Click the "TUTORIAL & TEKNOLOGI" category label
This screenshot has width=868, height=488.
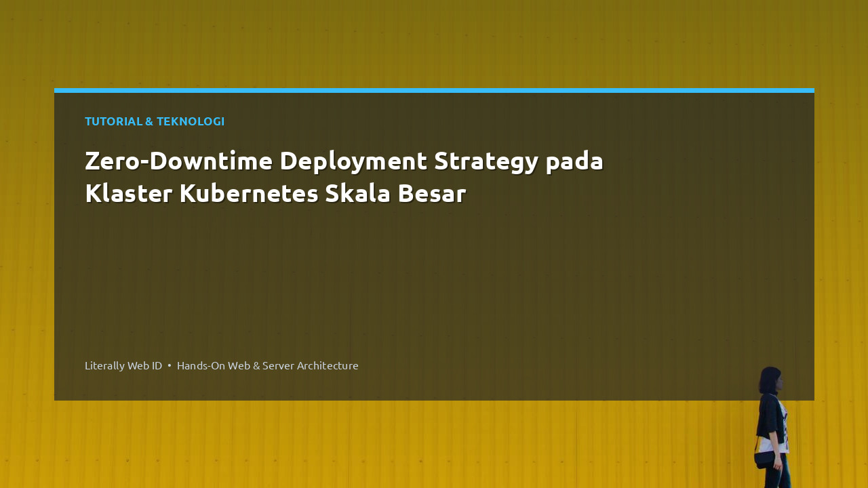click(155, 121)
